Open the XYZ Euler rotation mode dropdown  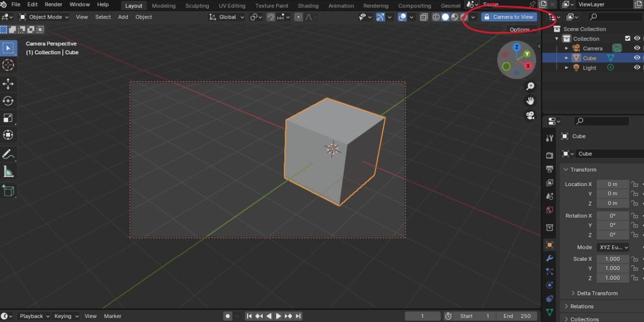click(612, 247)
